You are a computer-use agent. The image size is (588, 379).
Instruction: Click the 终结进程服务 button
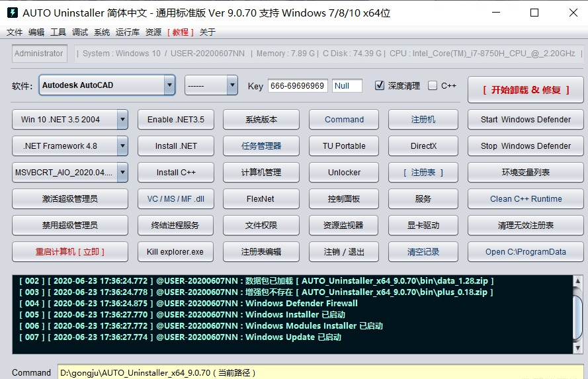[176, 226]
